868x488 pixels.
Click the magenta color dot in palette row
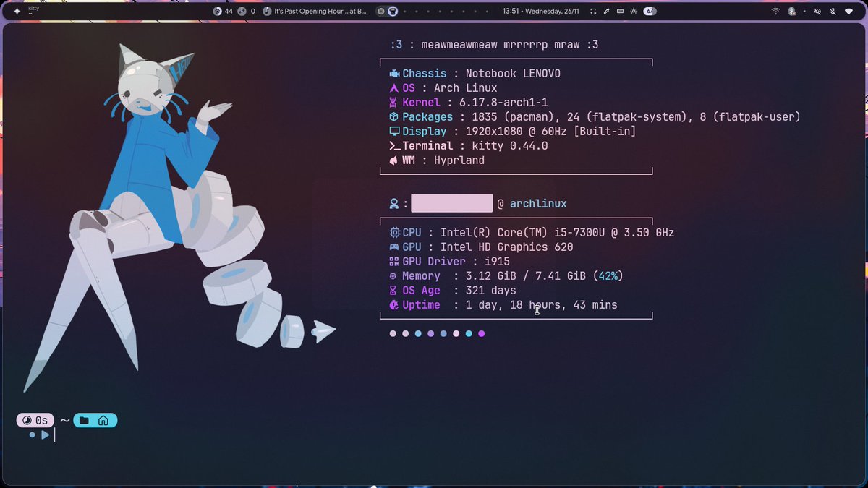point(482,334)
